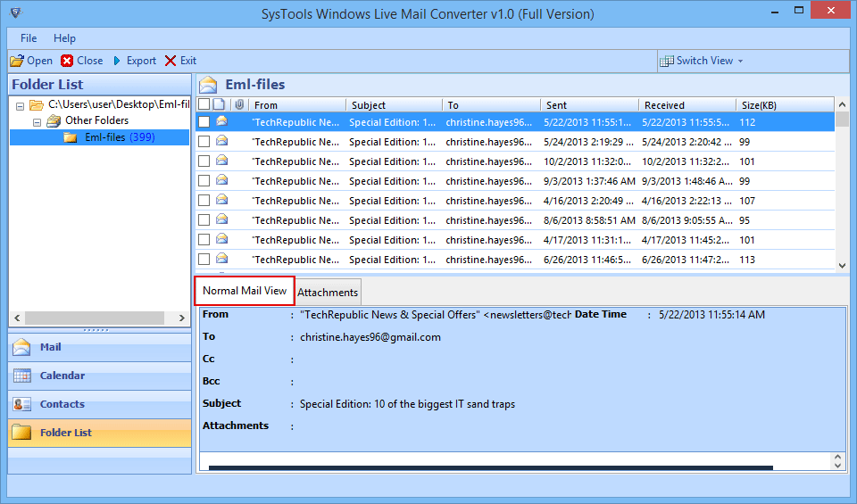Check the box for the 10/2/2013 email

pos(204,161)
